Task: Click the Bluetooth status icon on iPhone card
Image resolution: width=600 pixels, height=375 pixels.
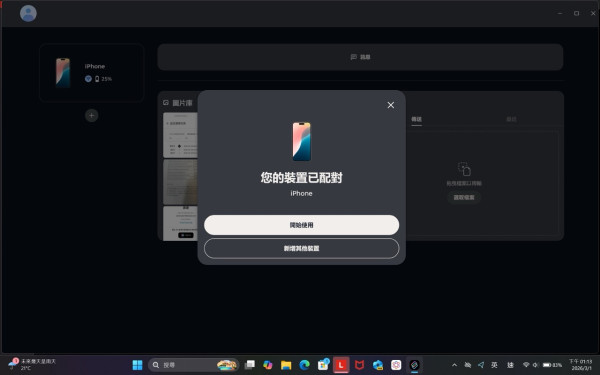Action: pos(88,79)
